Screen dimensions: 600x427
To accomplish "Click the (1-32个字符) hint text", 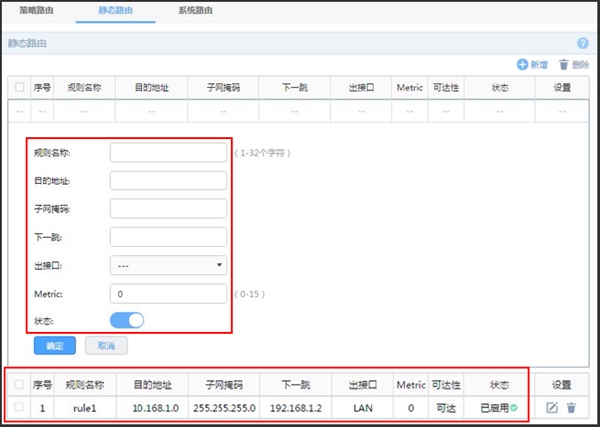I will coord(262,153).
